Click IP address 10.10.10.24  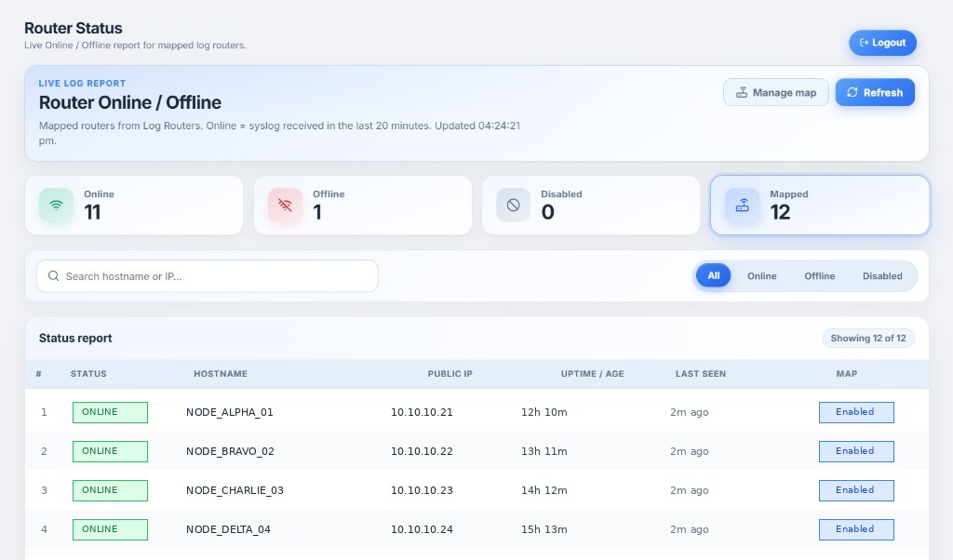click(422, 529)
